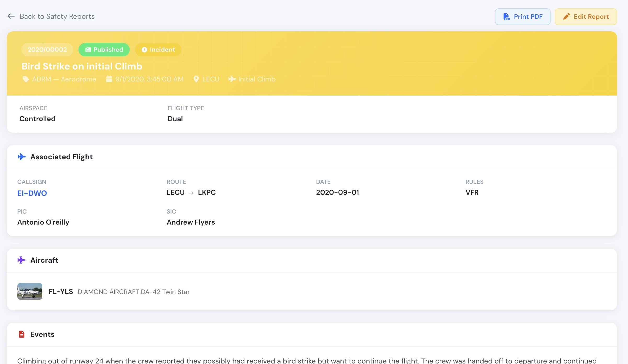The height and width of the screenshot is (364, 628).
Task: Open Back to Safety Reports link
Action: click(x=57, y=16)
